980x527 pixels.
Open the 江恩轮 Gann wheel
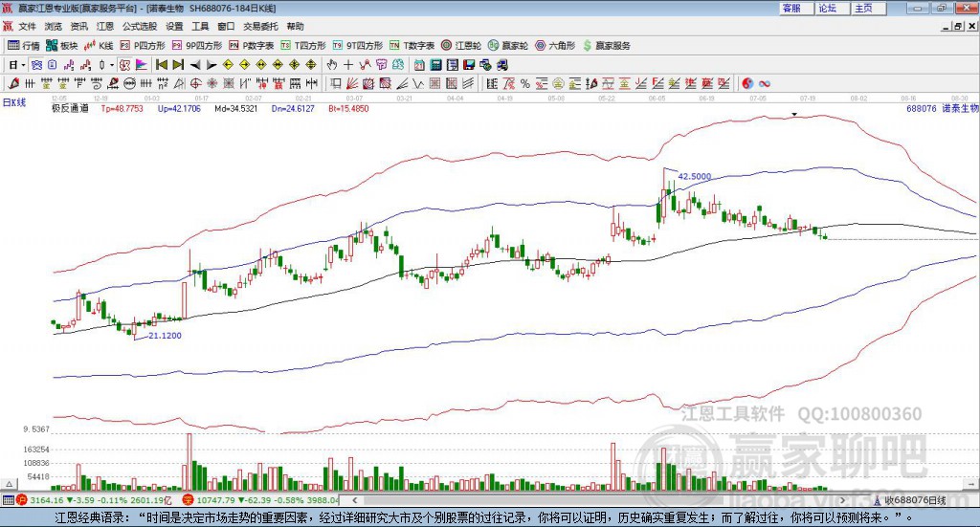point(461,46)
